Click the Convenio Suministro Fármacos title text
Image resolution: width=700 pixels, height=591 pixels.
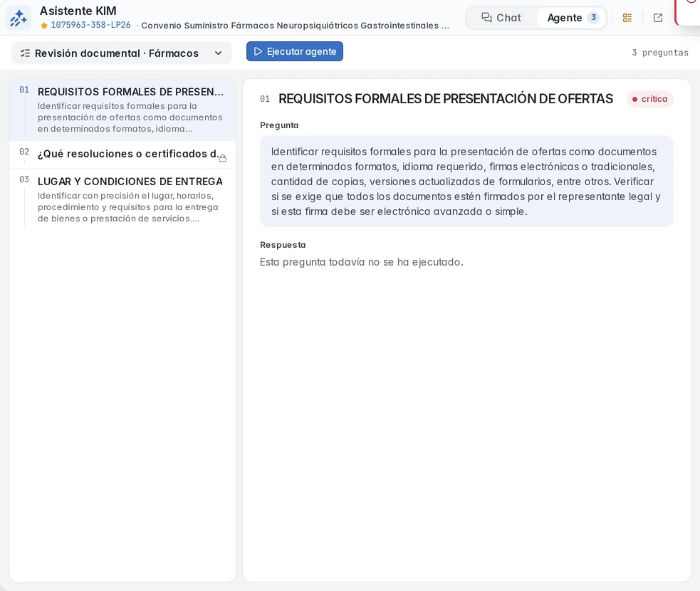[295, 26]
